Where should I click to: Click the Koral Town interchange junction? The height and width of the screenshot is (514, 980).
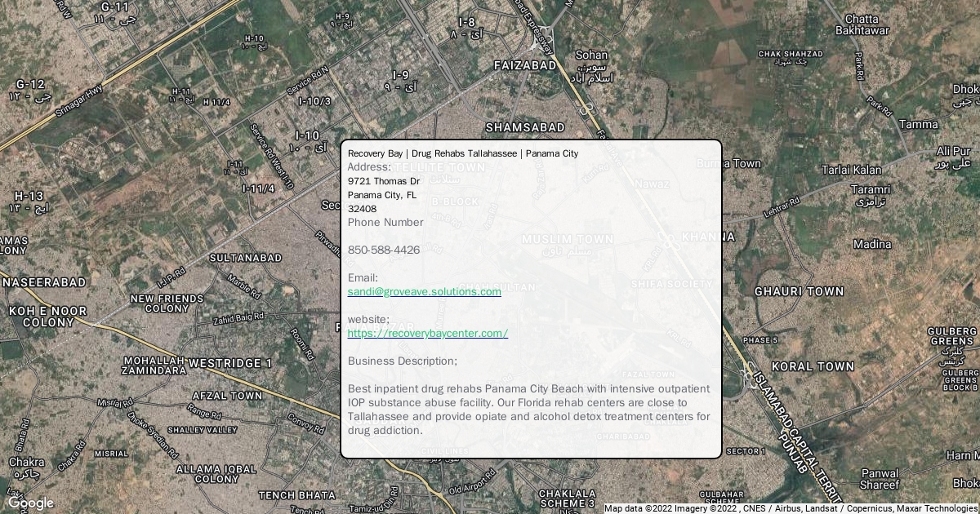748,373
